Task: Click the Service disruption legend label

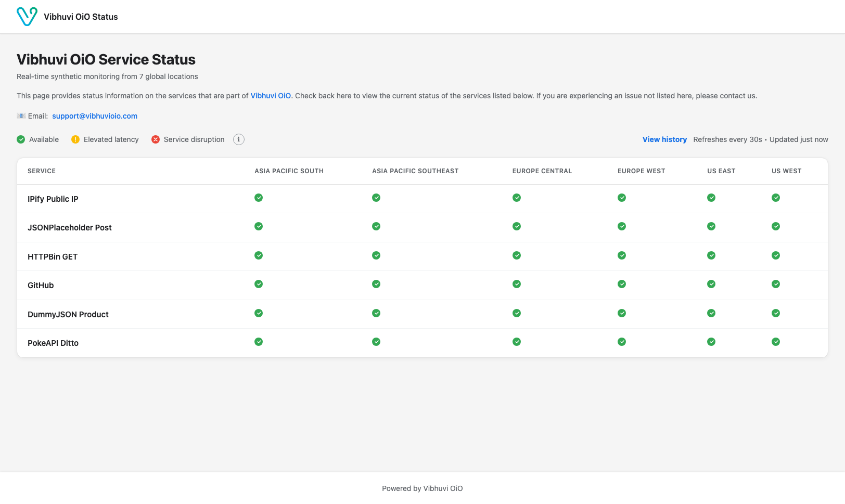Action: click(x=194, y=139)
